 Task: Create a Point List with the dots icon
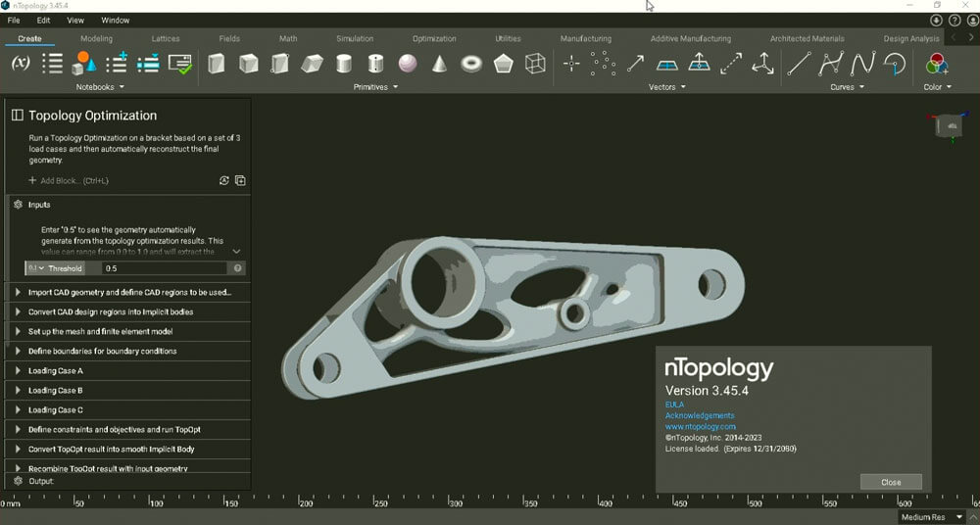[603, 63]
